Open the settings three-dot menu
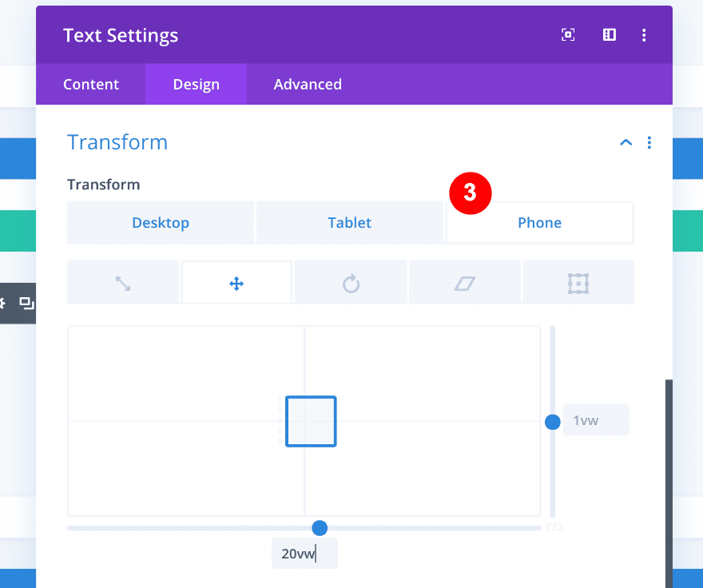The width and height of the screenshot is (703, 588). coord(644,34)
